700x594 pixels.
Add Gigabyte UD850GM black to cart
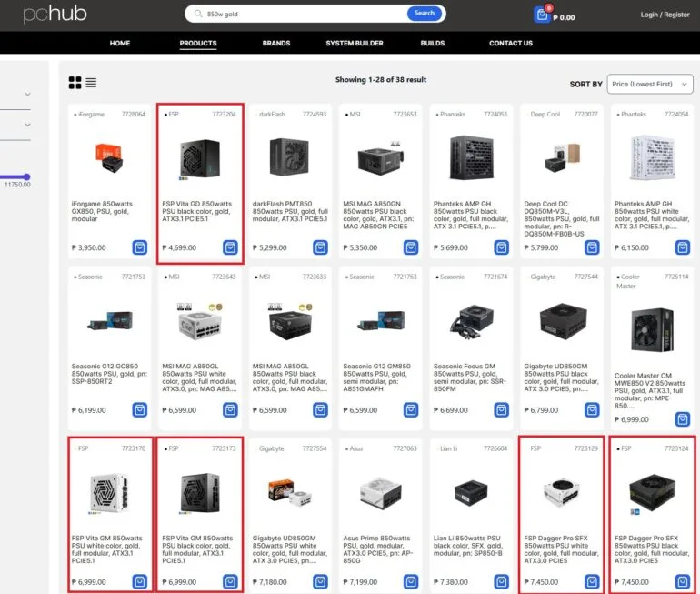click(x=592, y=410)
